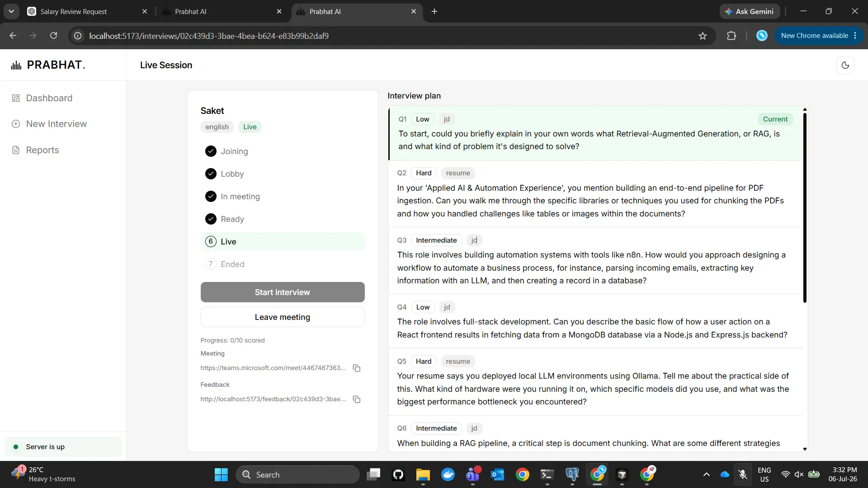This screenshot has height=488, width=868.
Task: Open the tab search dropdown arrow
Action: (11, 11)
